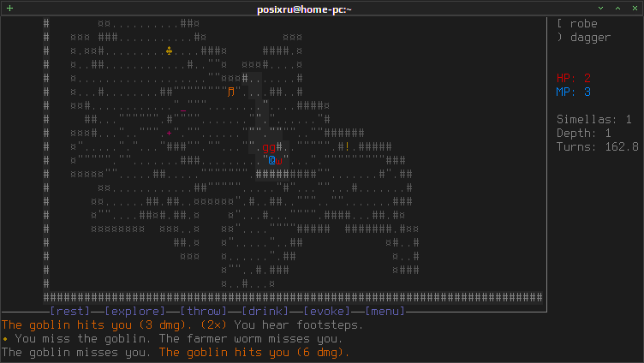Image resolution: width=644 pixels, height=363 pixels.
Task: Click the yellow exclamation potion item
Action: tap(348, 146)
